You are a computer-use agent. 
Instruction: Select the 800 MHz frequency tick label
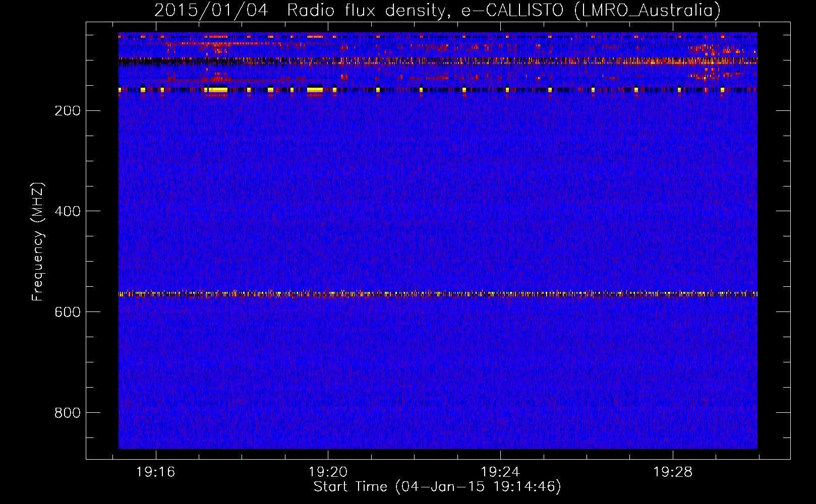click(68, 413)
